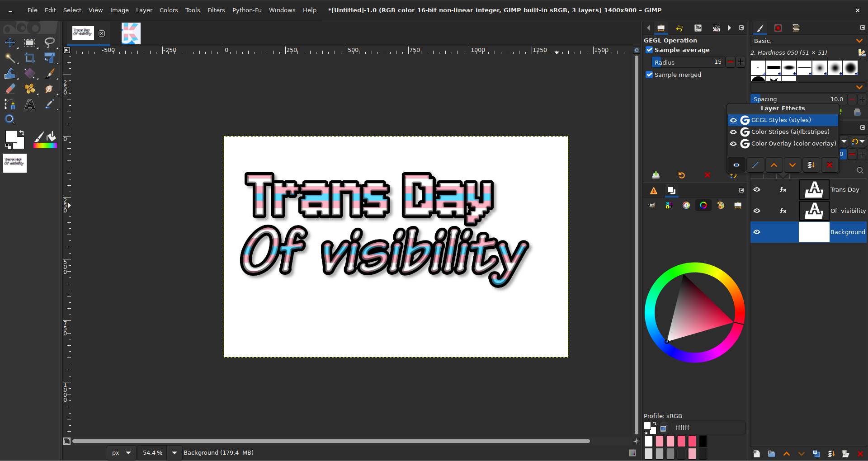
Task: Delete the selected layer
Action: pos(860,454)
